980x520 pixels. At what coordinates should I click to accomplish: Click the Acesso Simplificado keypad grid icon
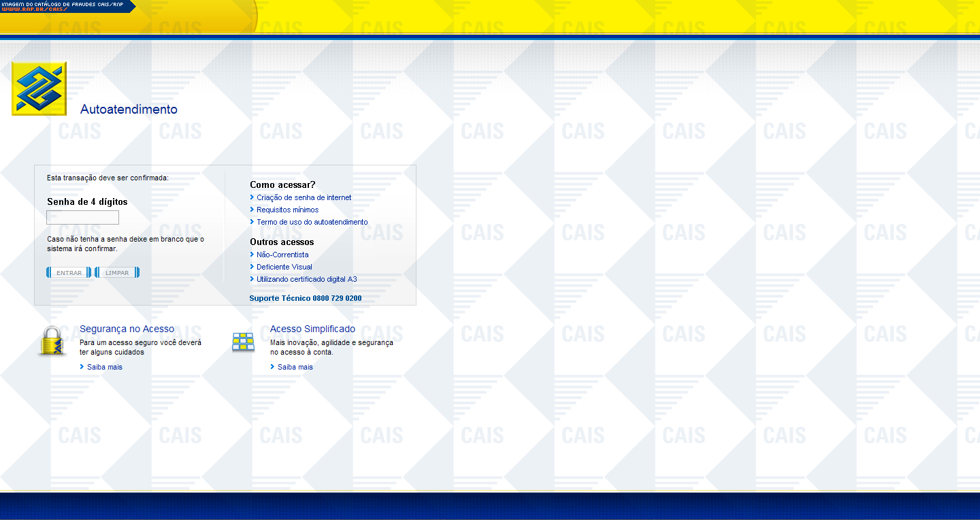tap(243, 342)
